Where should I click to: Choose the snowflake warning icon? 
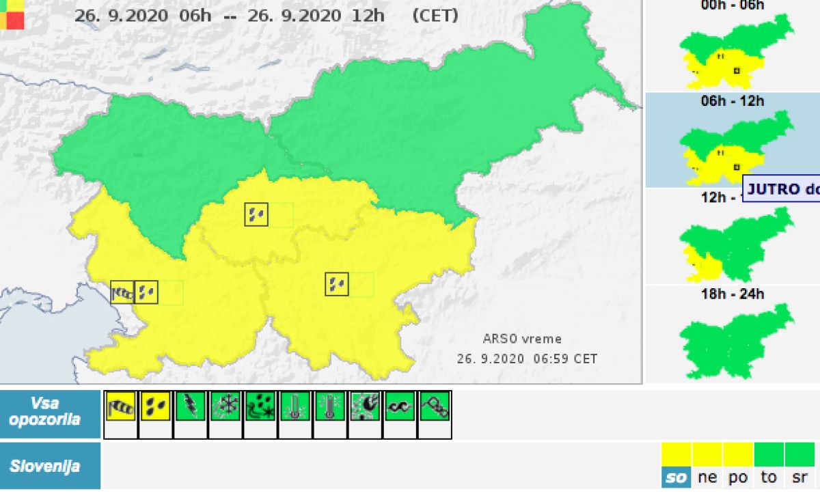[225, 407]
